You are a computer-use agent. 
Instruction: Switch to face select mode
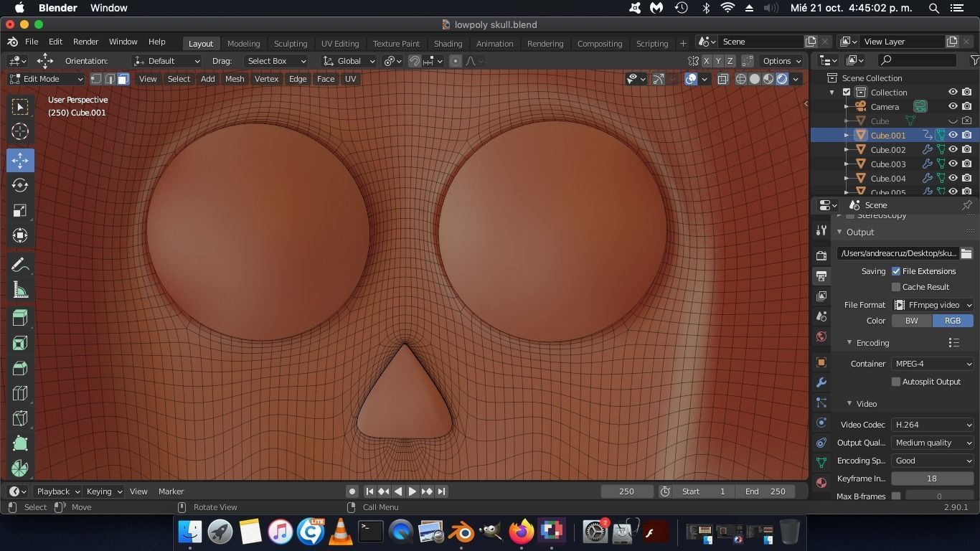[x=123, y=79]
